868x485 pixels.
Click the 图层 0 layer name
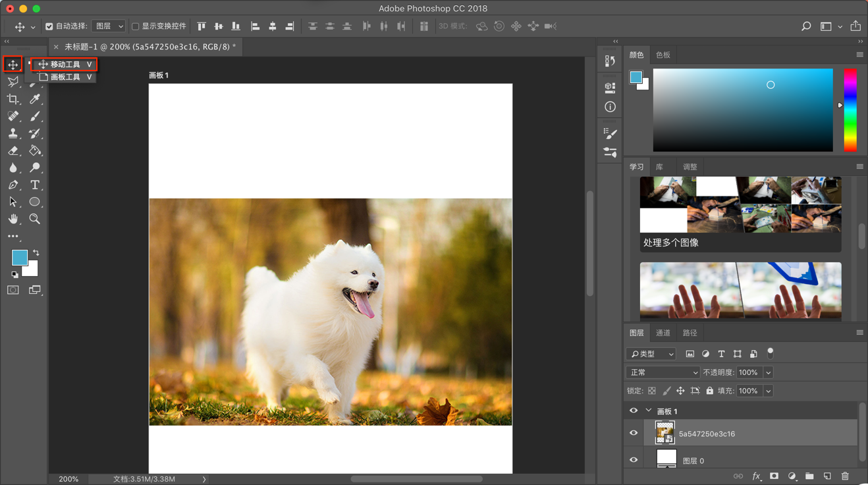693,461
